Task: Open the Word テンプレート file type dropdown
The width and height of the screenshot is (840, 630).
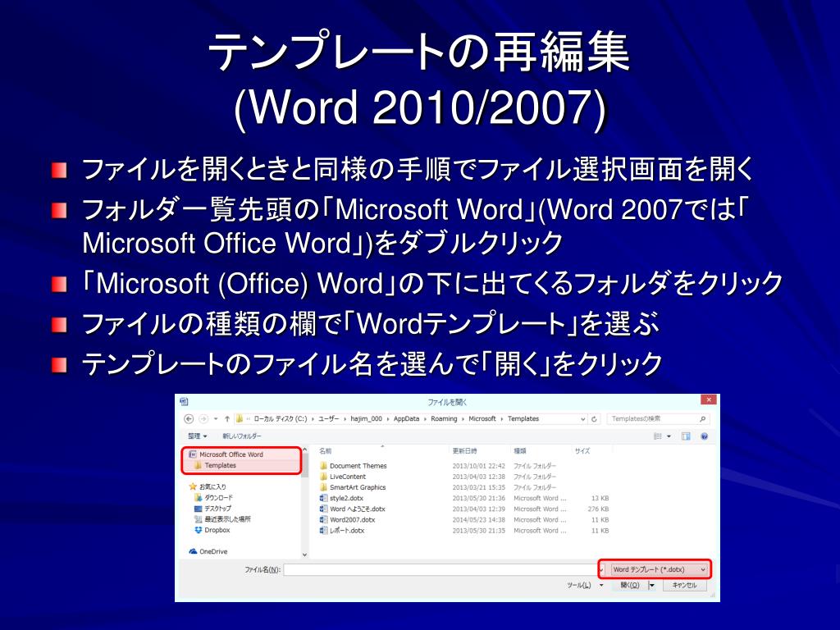Action: point(659,569)
